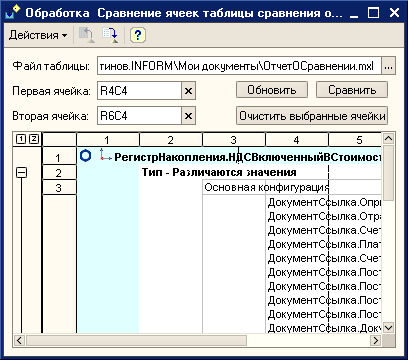Maximize the Обработка window

coord(374,13)
